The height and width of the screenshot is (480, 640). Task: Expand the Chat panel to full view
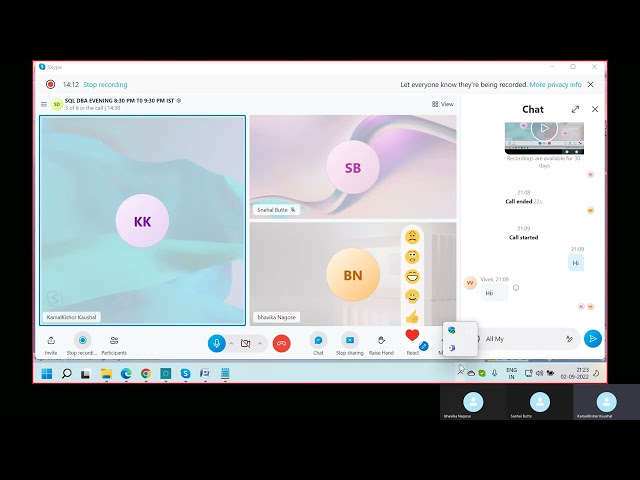point(575,109)
